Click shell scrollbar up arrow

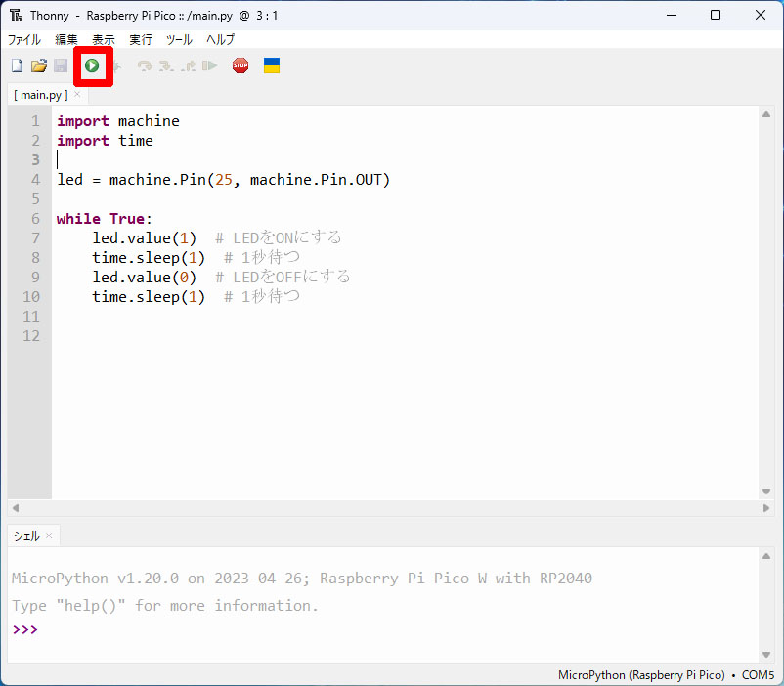pyautogui.click(x=766, y=556)
